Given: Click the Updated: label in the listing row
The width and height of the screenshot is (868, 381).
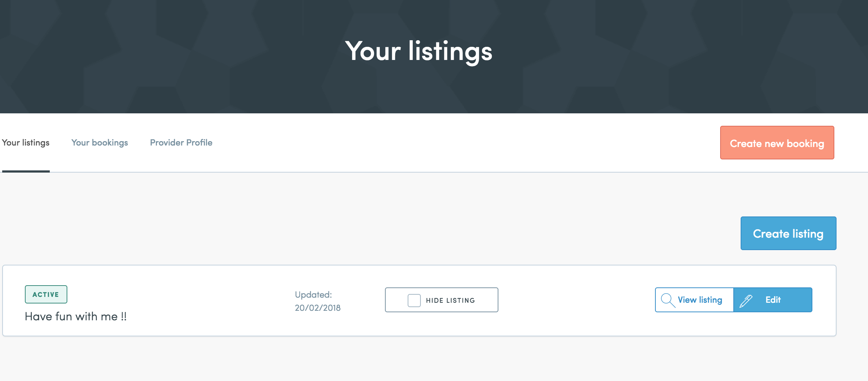Looking at the screenshot, I should (313, 295).
